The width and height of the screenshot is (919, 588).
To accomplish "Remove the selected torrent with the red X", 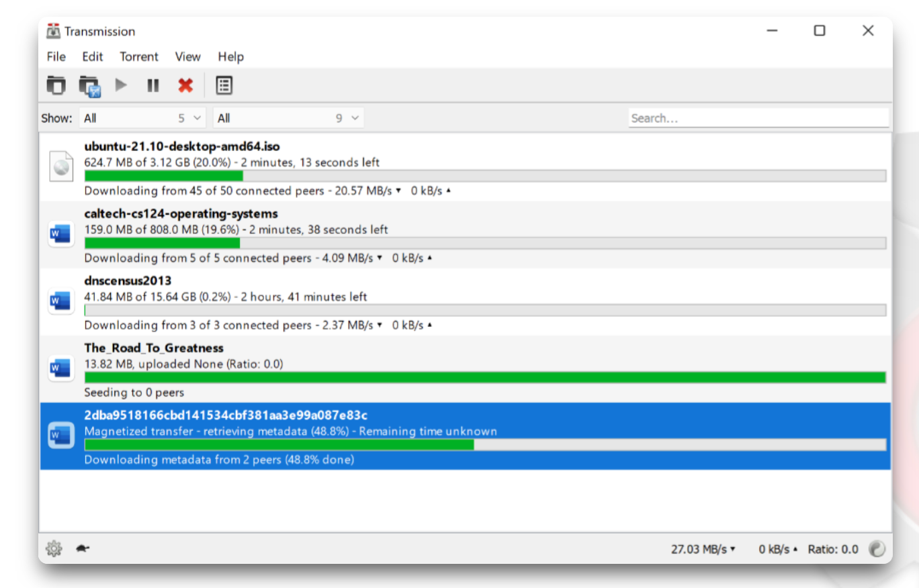I will (185, 85).
